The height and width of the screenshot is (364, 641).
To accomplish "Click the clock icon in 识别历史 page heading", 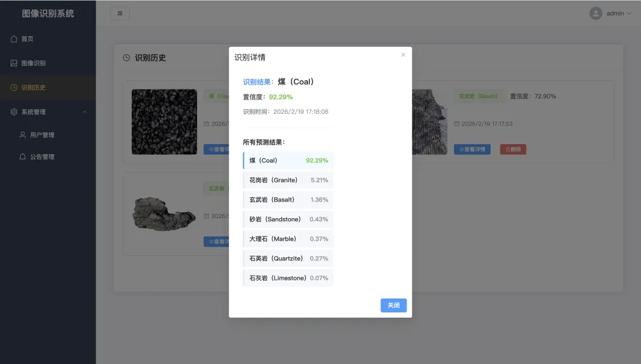I will pyautogui.click(x=127, y=58).
